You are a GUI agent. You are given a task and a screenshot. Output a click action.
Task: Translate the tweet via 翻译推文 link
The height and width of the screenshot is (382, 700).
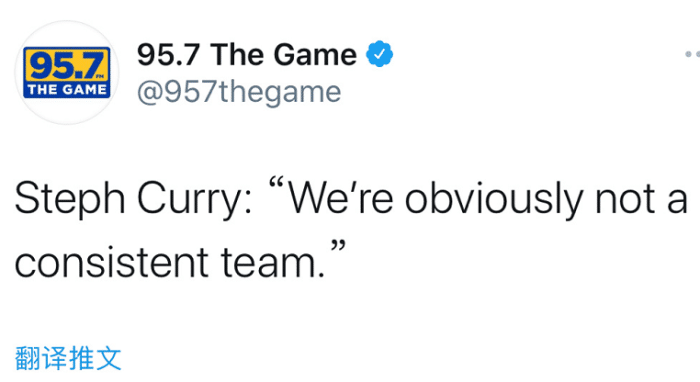[68, 358]
